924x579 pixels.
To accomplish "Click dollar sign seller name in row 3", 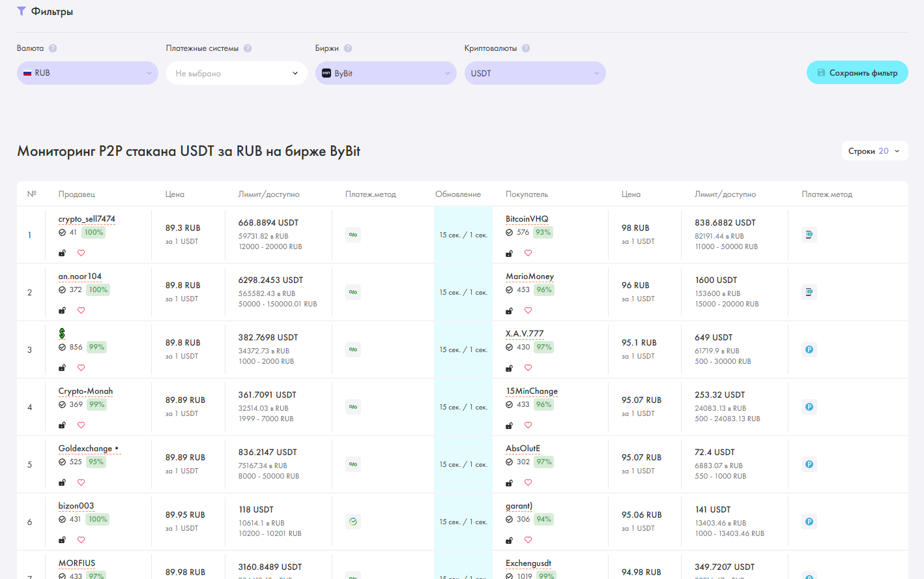I will (62, 333).
